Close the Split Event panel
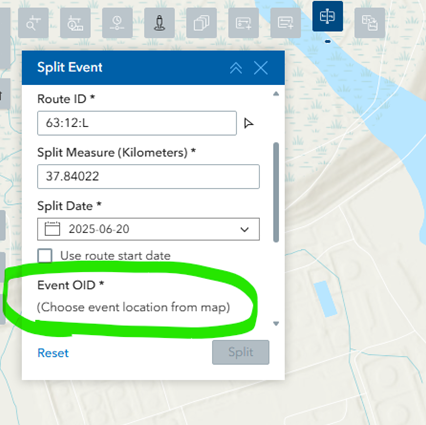 [x=261, y=68]
